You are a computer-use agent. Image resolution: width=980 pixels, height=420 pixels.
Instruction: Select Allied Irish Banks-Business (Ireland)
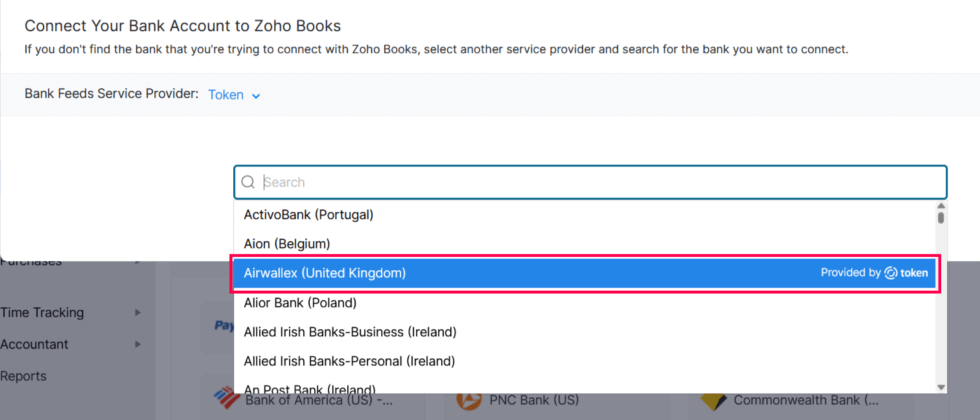pos(350,332)
